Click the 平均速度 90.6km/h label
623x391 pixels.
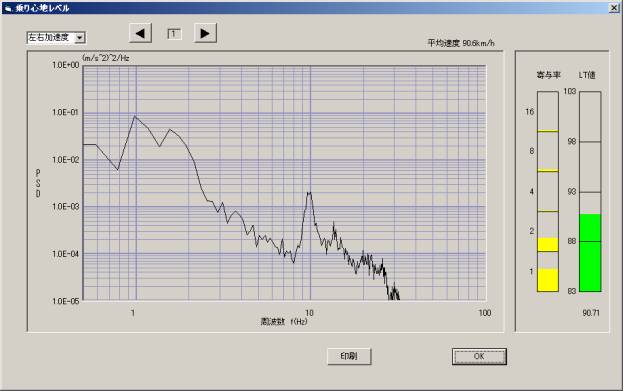[x=461, y=43]
